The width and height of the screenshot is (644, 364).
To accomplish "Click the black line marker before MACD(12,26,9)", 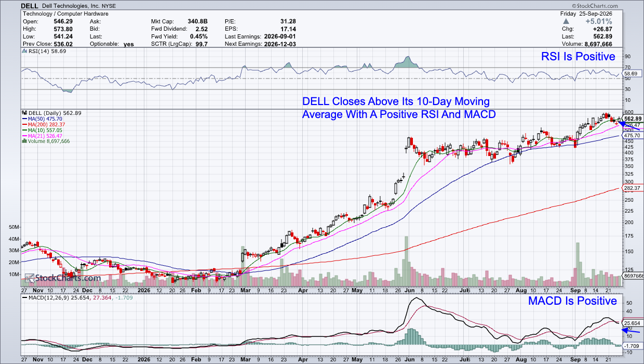I will (24, 298).
